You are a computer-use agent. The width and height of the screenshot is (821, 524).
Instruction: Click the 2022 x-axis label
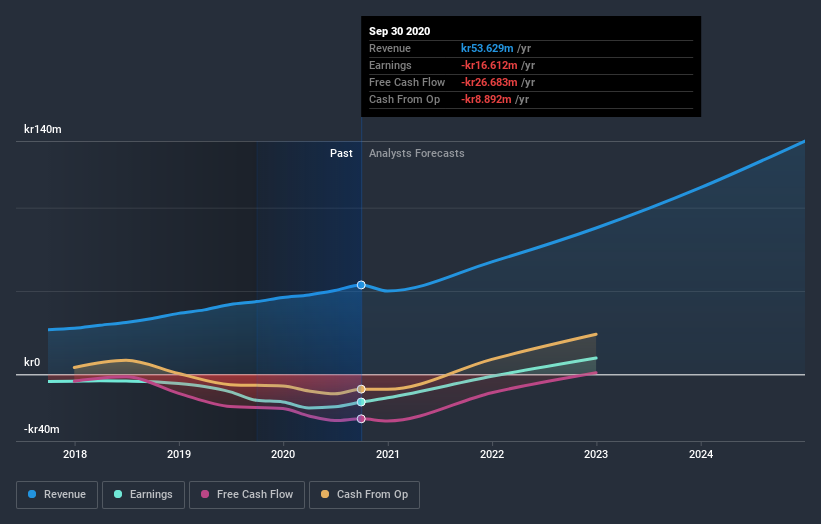492,454
